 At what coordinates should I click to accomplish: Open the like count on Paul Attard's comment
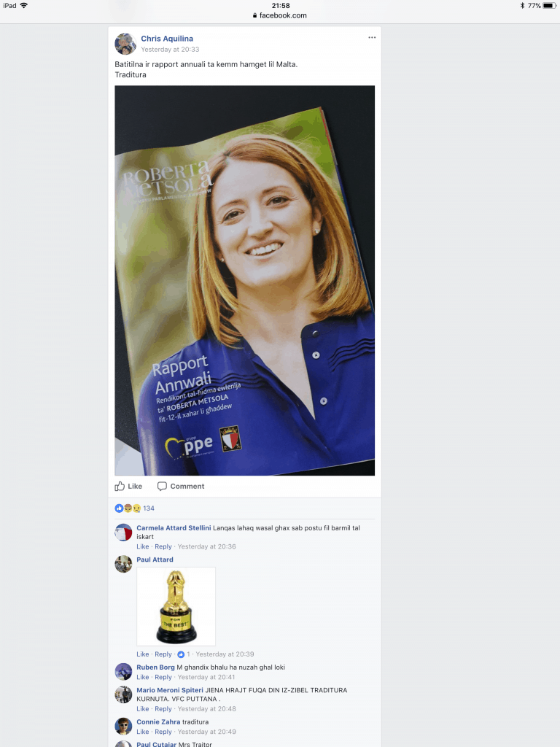[183, 654]
